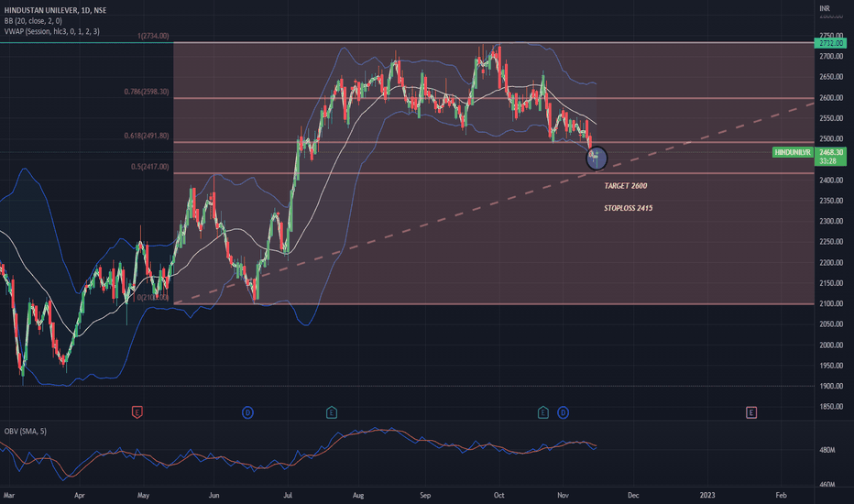Click the Mar label on time axis
Screen dimensions: 854x504
point(9,495)
